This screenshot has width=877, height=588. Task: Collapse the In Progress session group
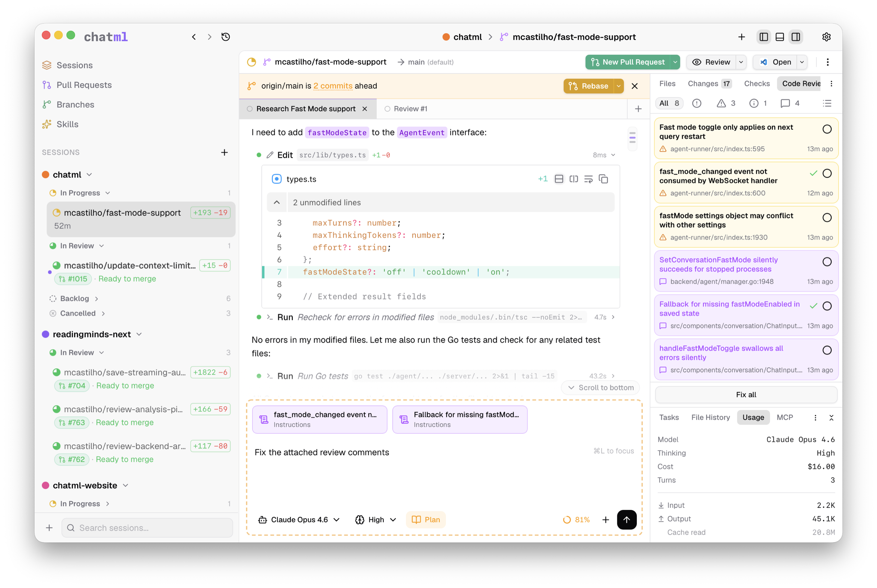point(108,193)
